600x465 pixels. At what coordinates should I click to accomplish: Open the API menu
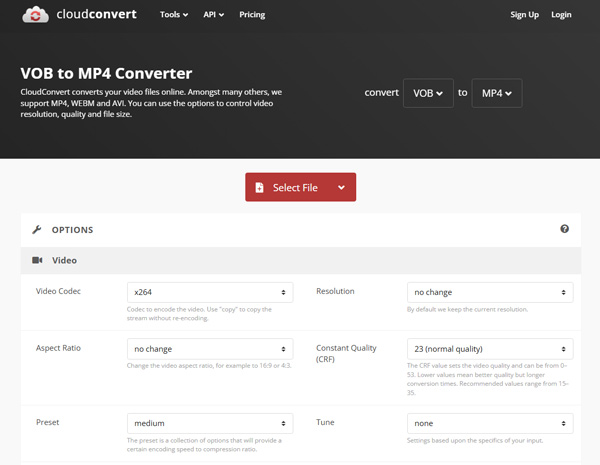214,15
